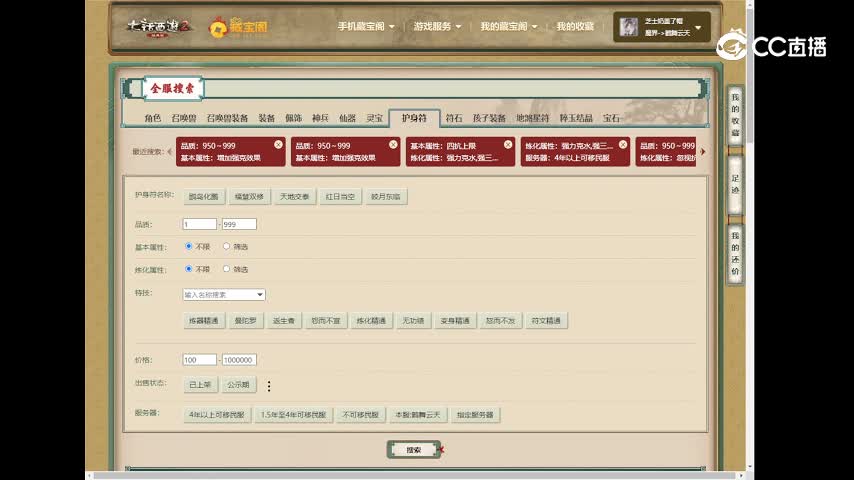
Task: Switch to the 神兵 tab
Action: [x=320, y=118]
